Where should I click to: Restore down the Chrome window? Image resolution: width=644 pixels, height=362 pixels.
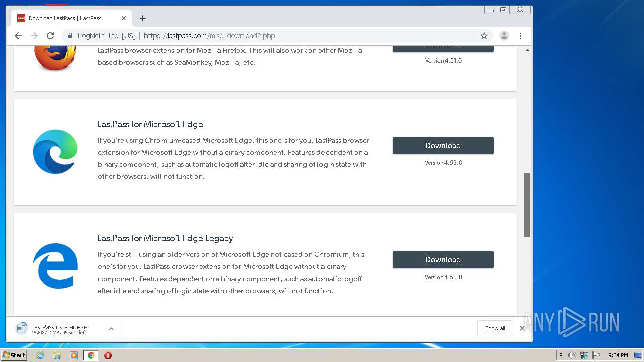tap(503, 10)
